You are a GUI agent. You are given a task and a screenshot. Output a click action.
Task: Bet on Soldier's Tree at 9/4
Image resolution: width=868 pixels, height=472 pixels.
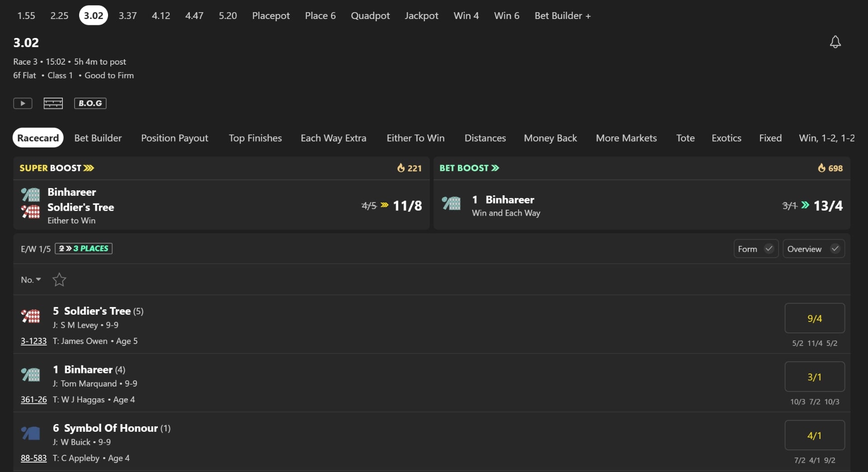(x=815, y=318)
